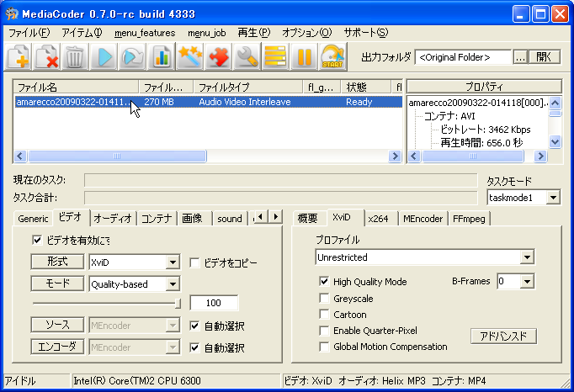Click the magic wand wizard icon
The image size is (574, 392).
pos(191,56)
